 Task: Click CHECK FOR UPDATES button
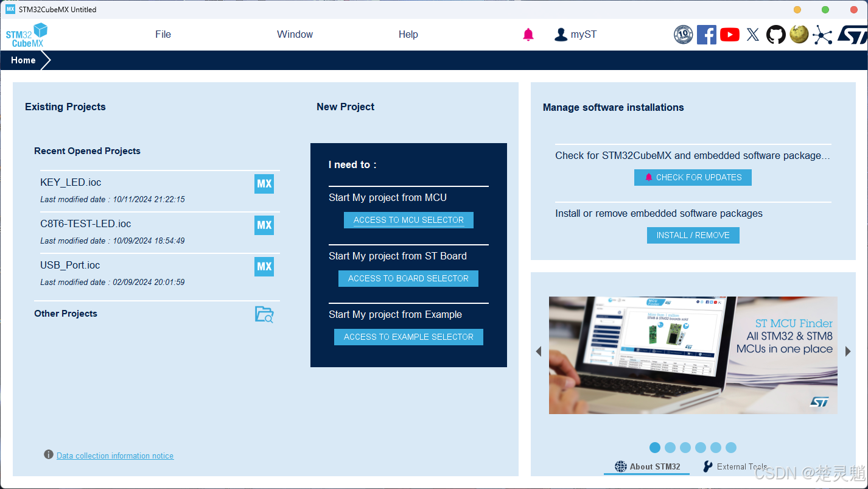[693, 177]
